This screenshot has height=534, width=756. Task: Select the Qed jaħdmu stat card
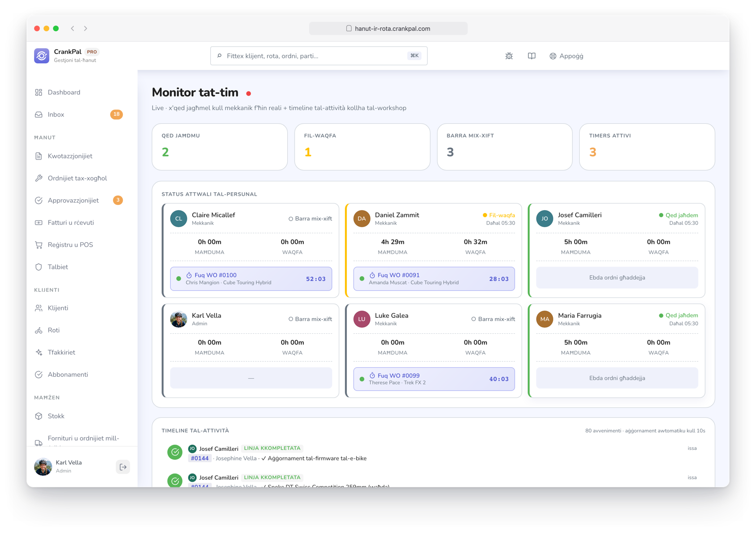[x=220, y=147]
